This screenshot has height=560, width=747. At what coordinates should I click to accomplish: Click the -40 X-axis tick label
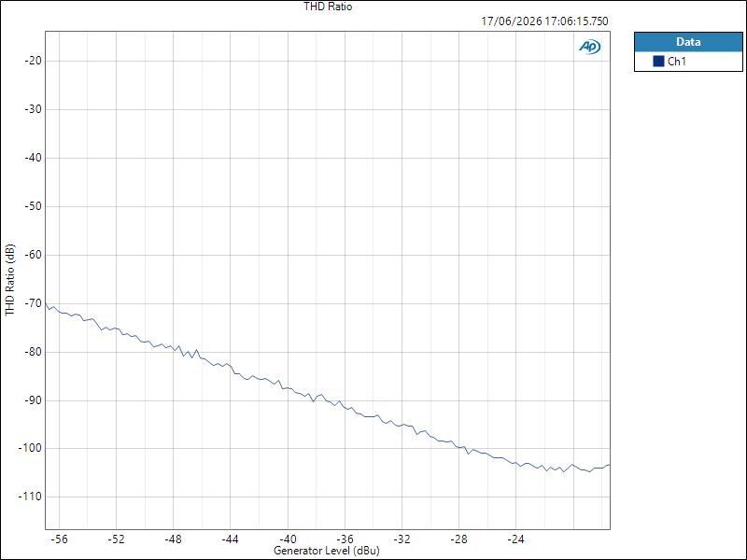(x=288, y=539)
